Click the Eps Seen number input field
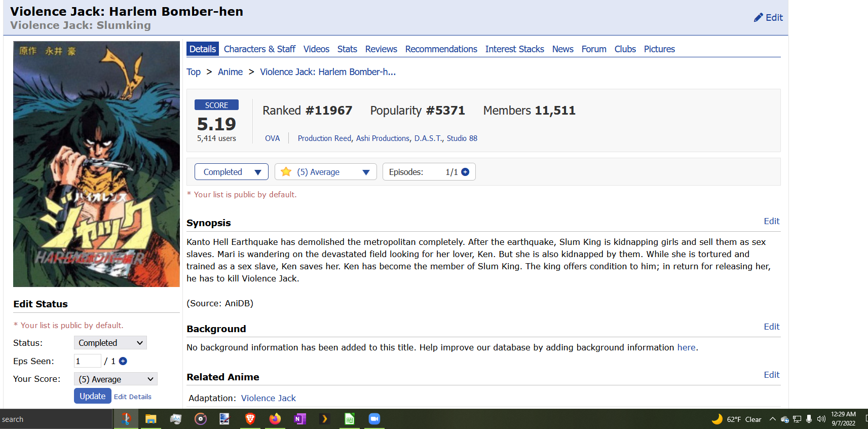The height and width of the screenshot is (429, 868). click(x=87, y=361)
